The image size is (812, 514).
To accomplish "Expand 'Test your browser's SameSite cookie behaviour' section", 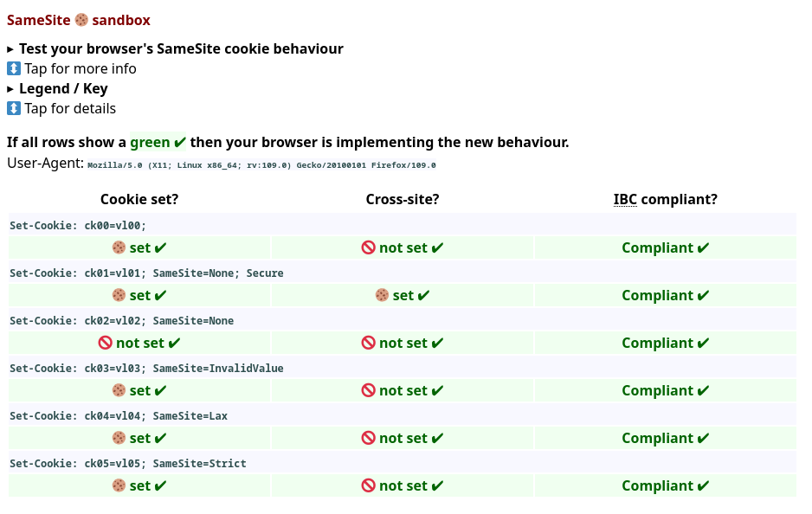I will point(181,48).
